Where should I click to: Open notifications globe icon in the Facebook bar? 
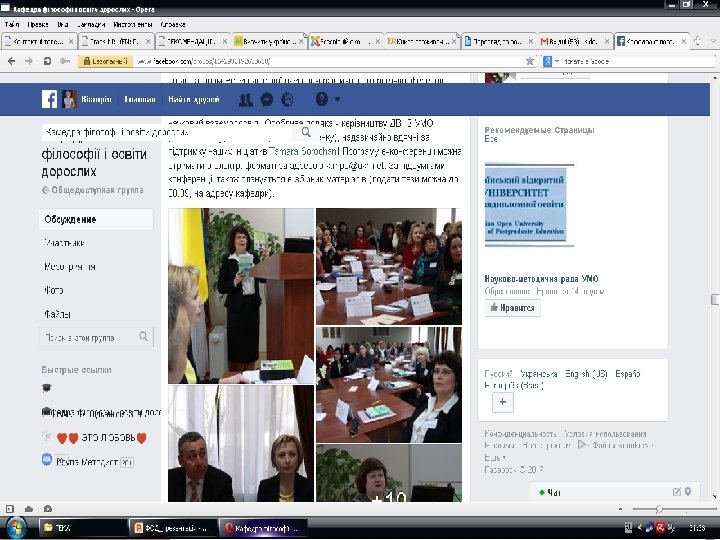(x=287, y=99)
